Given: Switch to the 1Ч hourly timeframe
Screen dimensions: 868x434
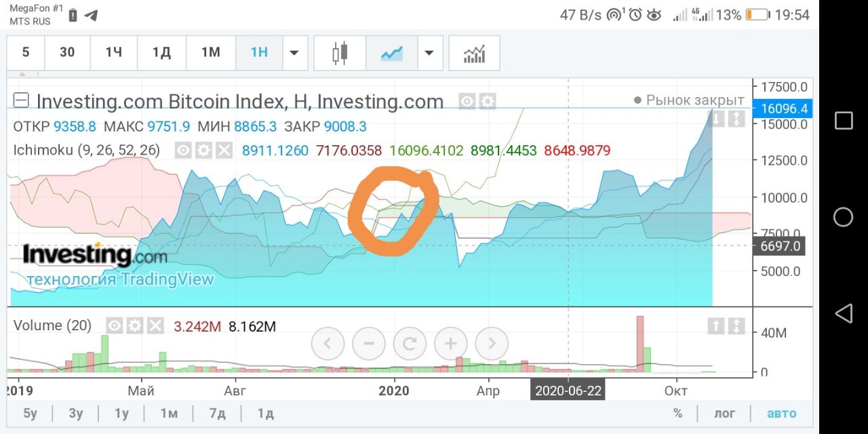Looking at the screenshot, I should click(x=113, y=53).
